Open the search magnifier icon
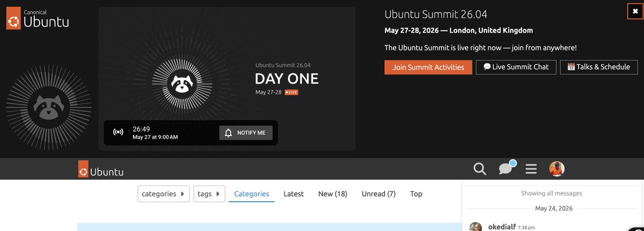 [480, 169]
